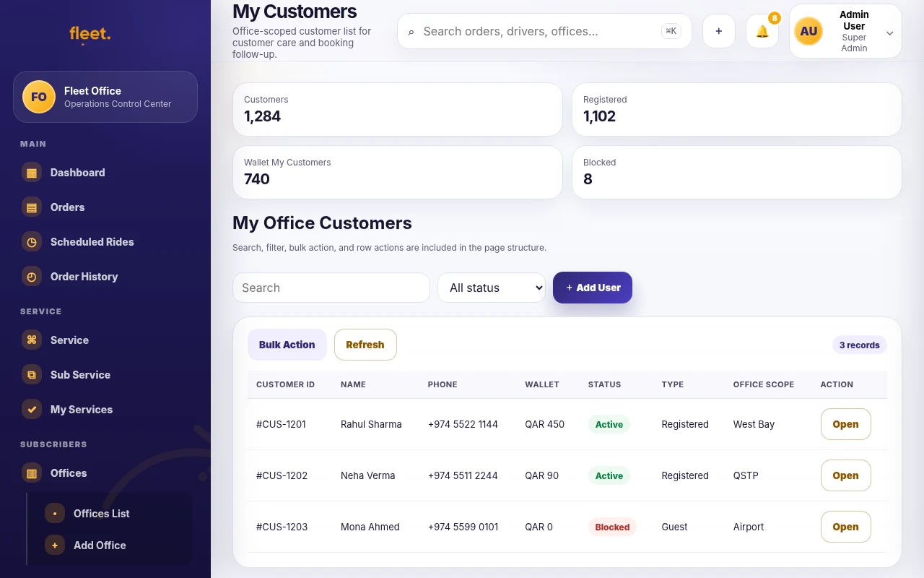Click the Guest type cell
Screen dimensions: 924x578
point(674,527)
